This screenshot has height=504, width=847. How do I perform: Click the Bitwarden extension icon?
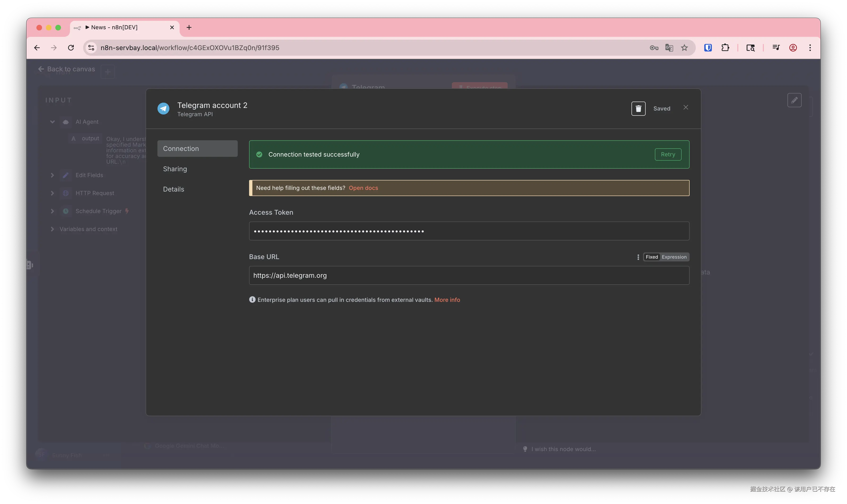tap(708, 47)
